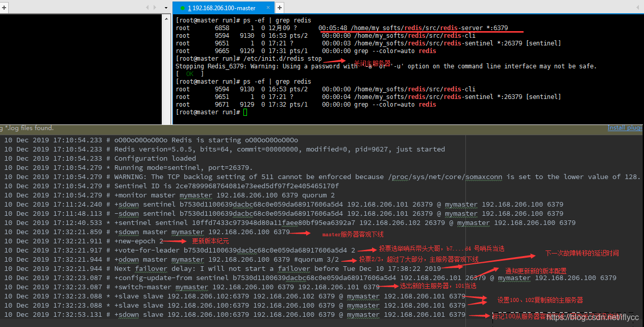The height and width of the screenshot is (327, 644).
Task: Click 'Running mode=sentinel, port=26379' line
Action: (x=129, y=167)
